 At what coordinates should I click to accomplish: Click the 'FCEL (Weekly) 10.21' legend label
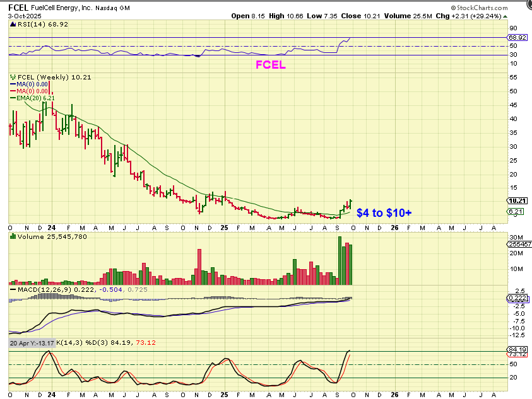(x=54, y=77)
